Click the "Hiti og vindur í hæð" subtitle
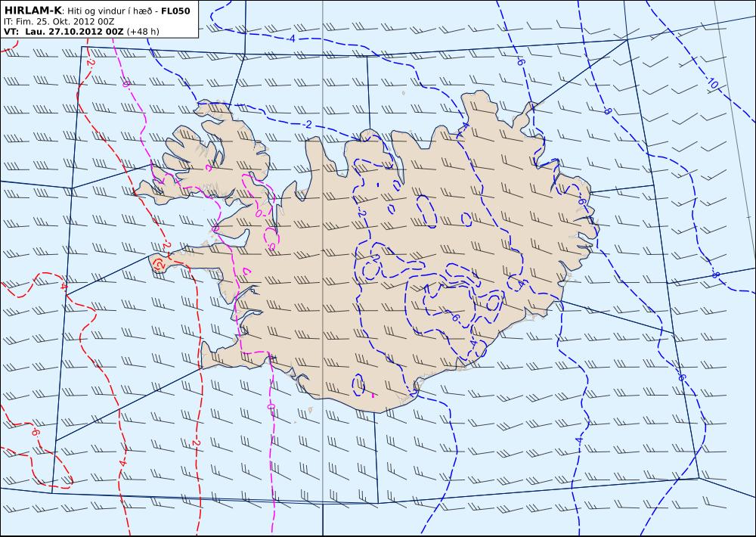 coord(111,11)
